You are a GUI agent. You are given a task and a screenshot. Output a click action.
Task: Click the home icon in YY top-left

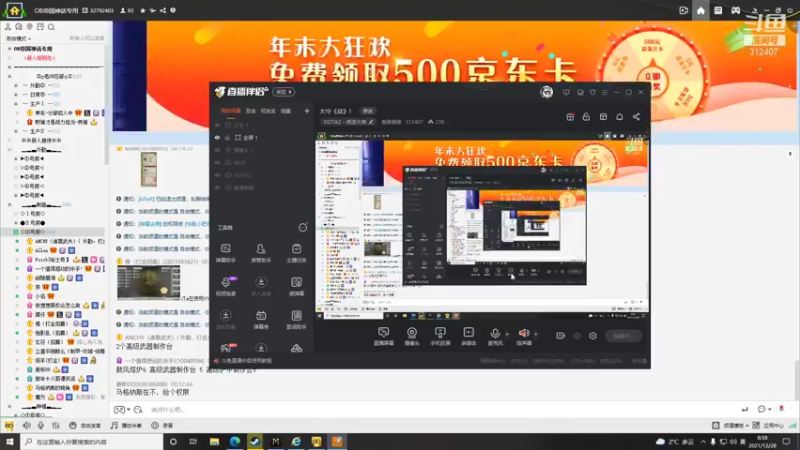pos(14,10)
